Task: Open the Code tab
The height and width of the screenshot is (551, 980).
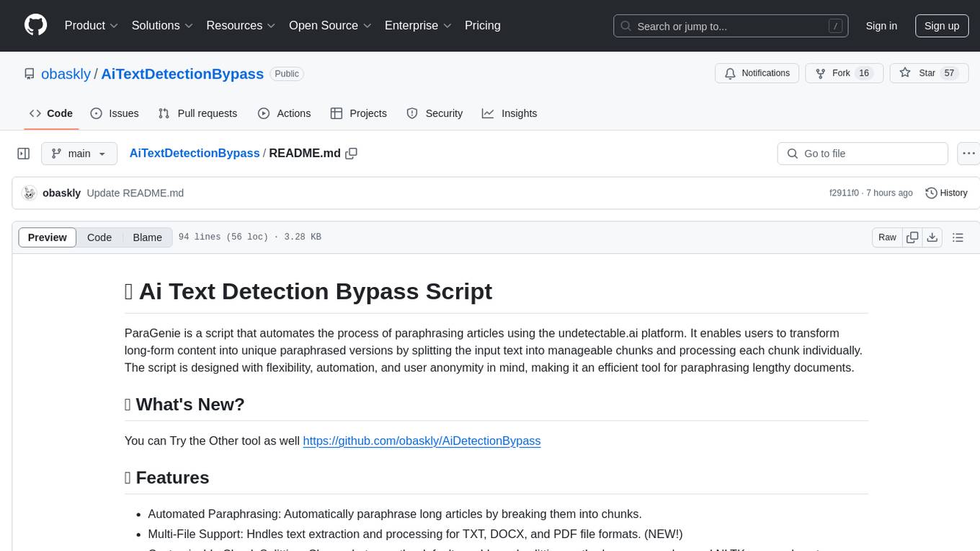Action: coord(51,113)
